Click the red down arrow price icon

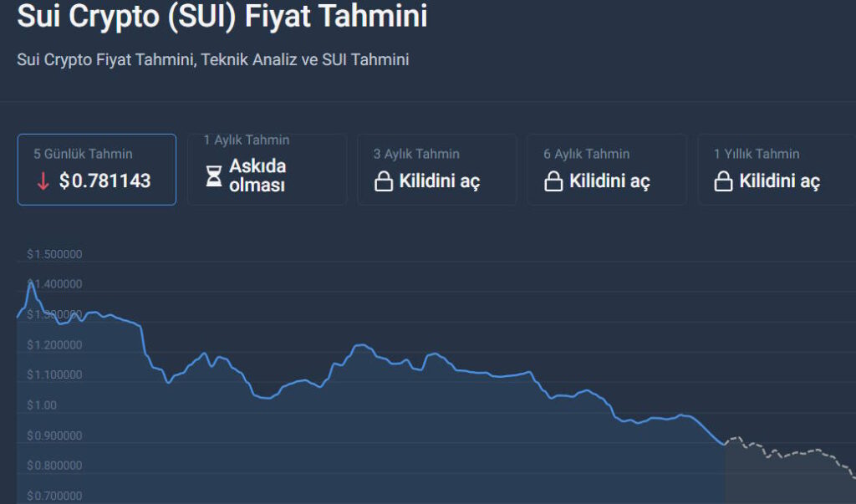[x=43, y=181]
